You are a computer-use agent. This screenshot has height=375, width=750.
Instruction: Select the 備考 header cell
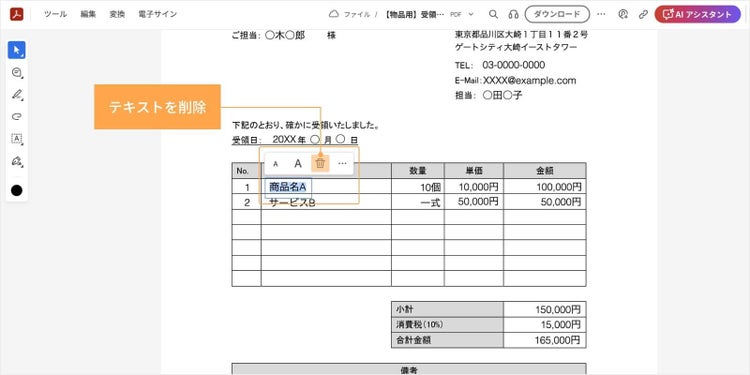[409, 370]
